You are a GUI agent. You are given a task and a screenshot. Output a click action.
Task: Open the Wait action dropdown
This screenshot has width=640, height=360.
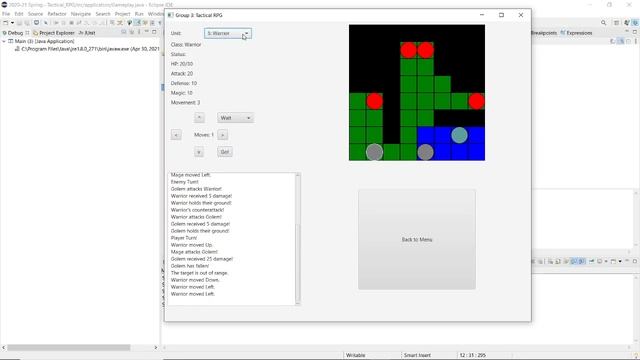[235, 118]
